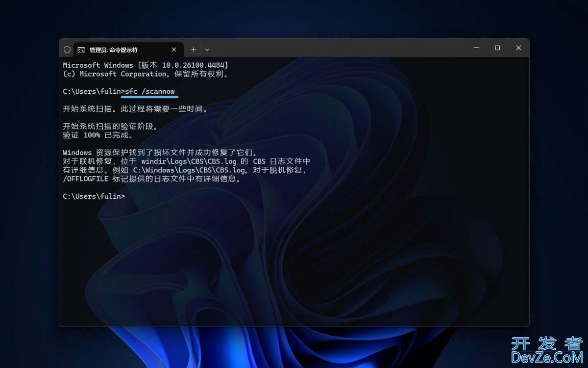Image resolution: width=588 pixels, height=368 pixels.
Task: Minimize the terminal window
Action: 476,48
